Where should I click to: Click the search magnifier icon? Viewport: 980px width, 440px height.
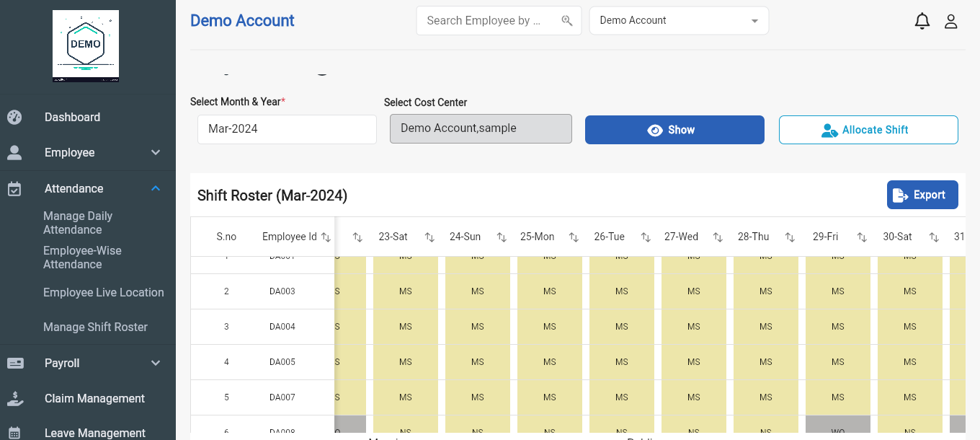tap(567, 21)
